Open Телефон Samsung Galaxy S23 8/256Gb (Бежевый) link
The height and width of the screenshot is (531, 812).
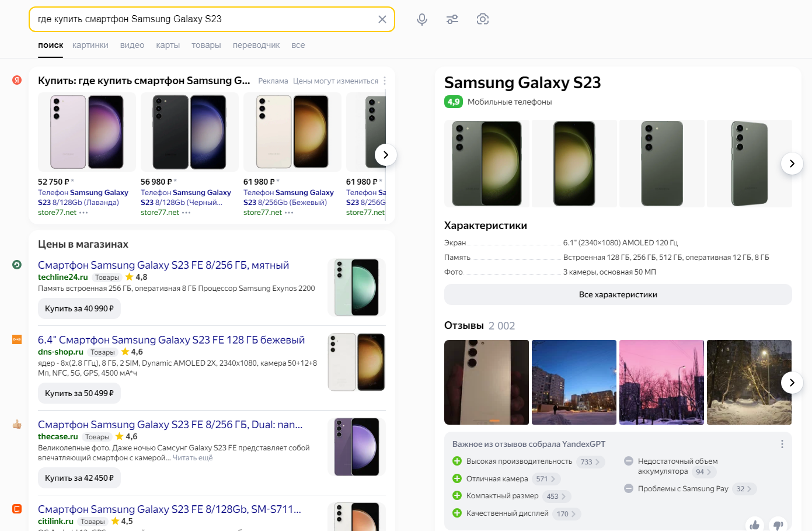288,197
